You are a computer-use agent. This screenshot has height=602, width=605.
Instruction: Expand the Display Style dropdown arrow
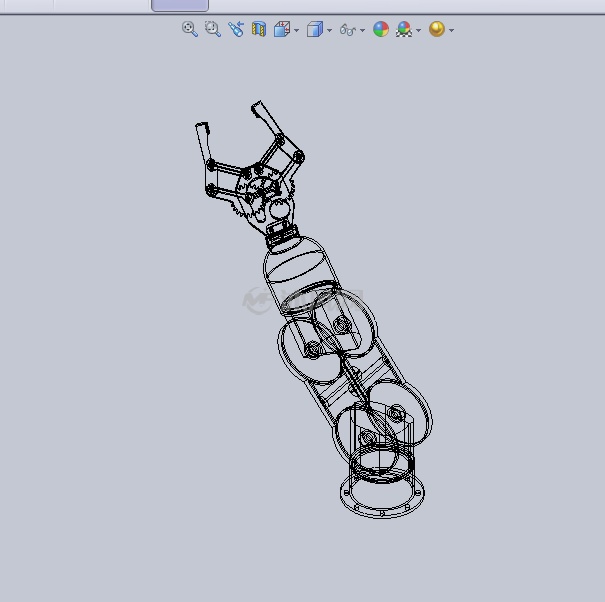[329, 30]
